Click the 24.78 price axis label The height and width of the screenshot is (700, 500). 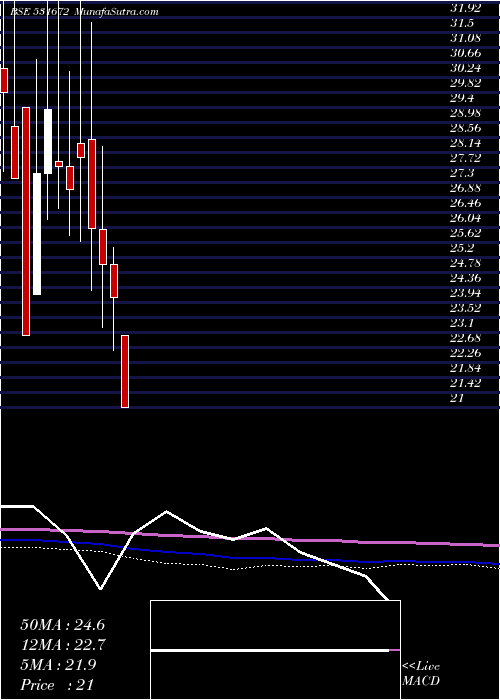click(x=466, y=263)
